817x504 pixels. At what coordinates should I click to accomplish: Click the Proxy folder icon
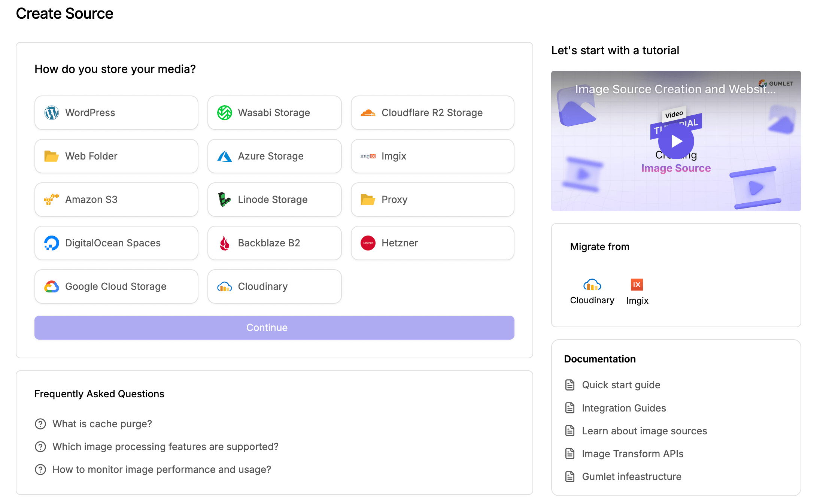click(368, 200)
